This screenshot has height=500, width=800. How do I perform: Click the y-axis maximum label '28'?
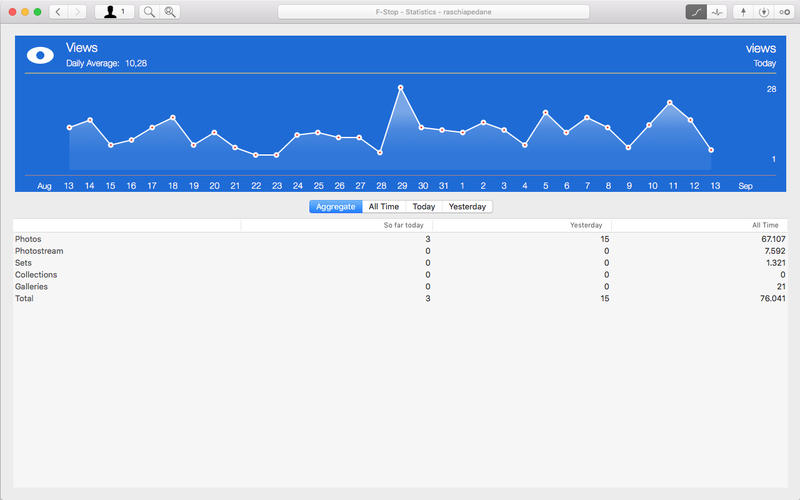tap(771, 89)
